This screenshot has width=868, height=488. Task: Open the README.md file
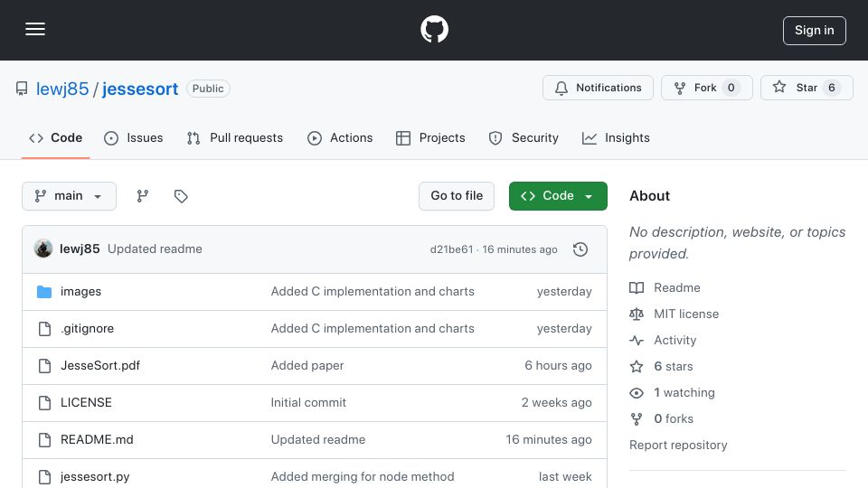pyautogui.click(x=97, y=440)
